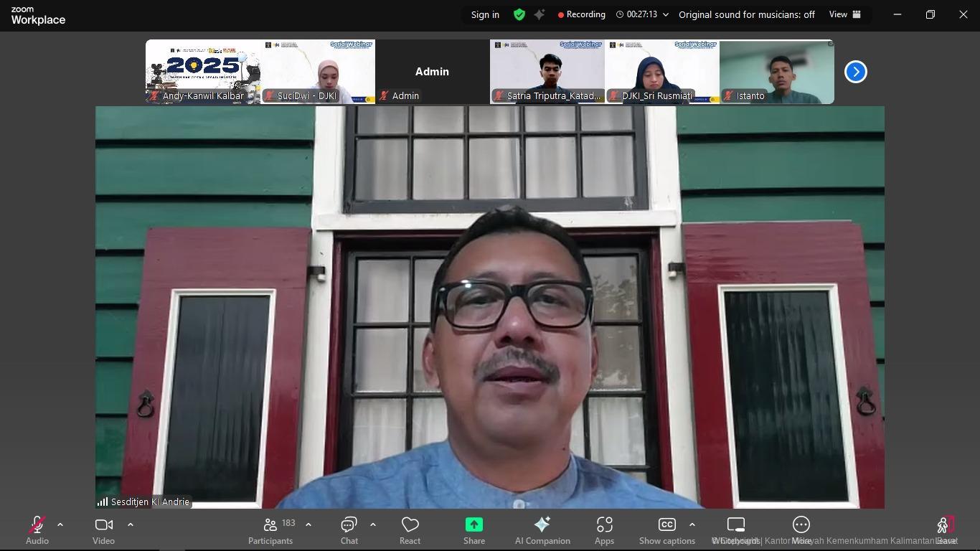Open the View layout menu

844,14
